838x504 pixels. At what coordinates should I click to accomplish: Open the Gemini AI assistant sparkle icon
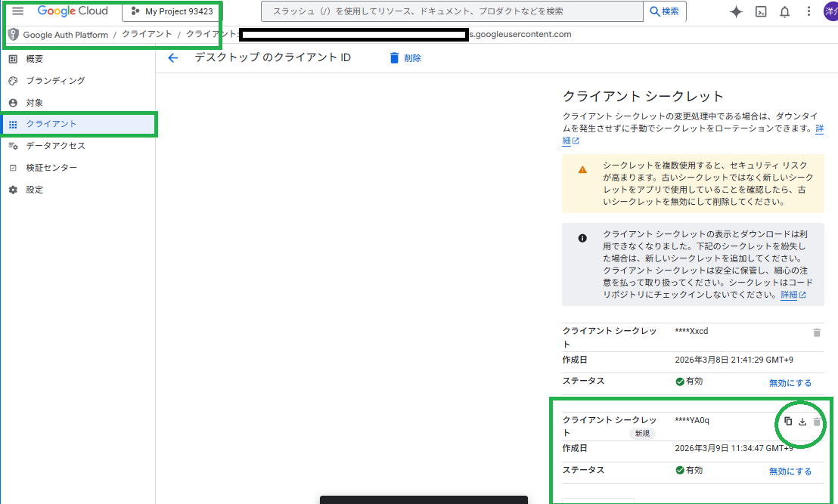click(735, 11)
